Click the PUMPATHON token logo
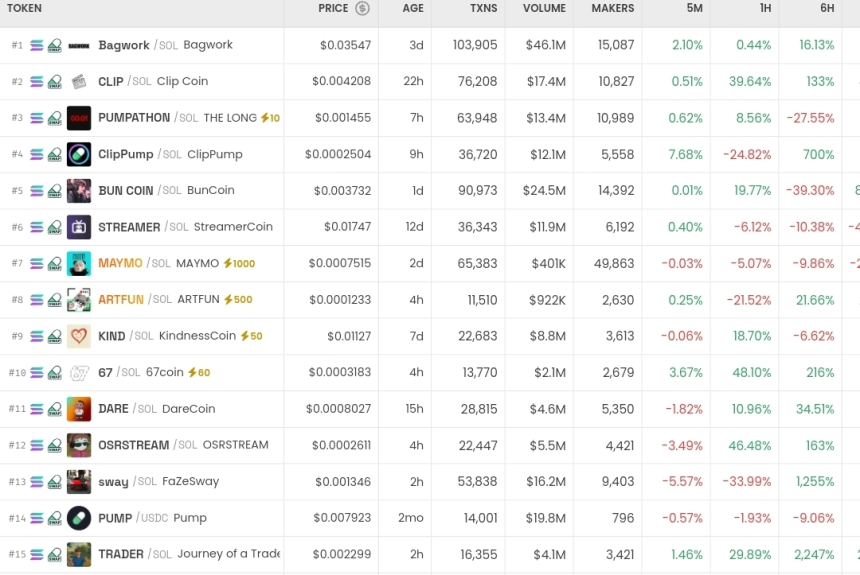 click(x=79, y=118)
